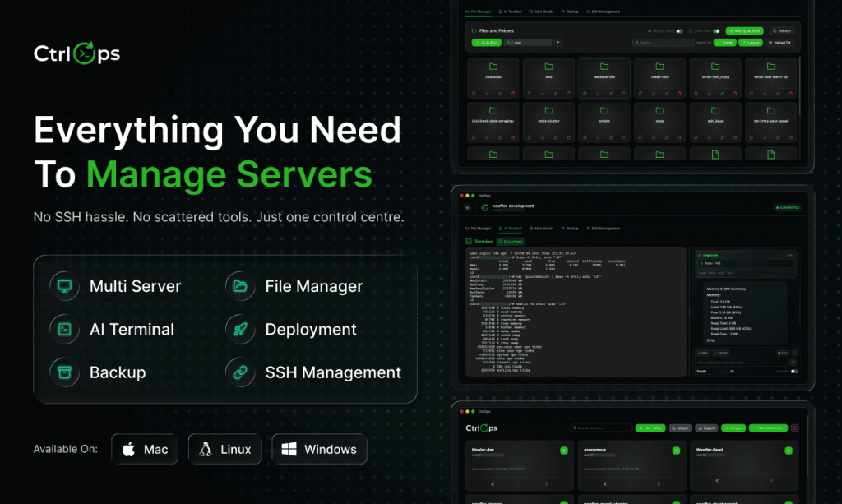This screenshot has height=504, width=842.
Task: Click the up-arrow parent directory button
Action: (x=558, y=43)
